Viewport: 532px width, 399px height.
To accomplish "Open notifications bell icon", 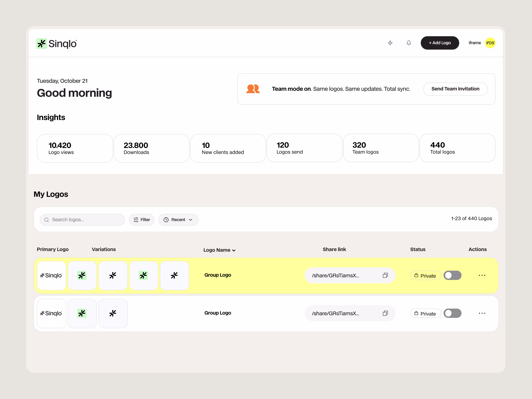I will point(409,43).
